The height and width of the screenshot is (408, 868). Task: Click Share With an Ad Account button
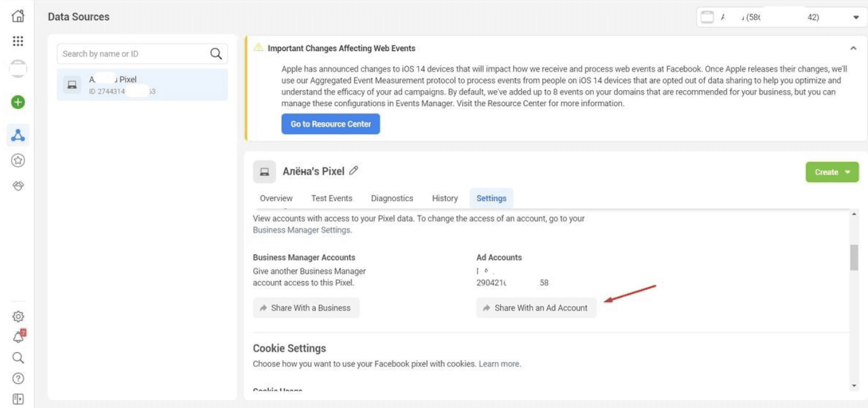pos(536,308)
